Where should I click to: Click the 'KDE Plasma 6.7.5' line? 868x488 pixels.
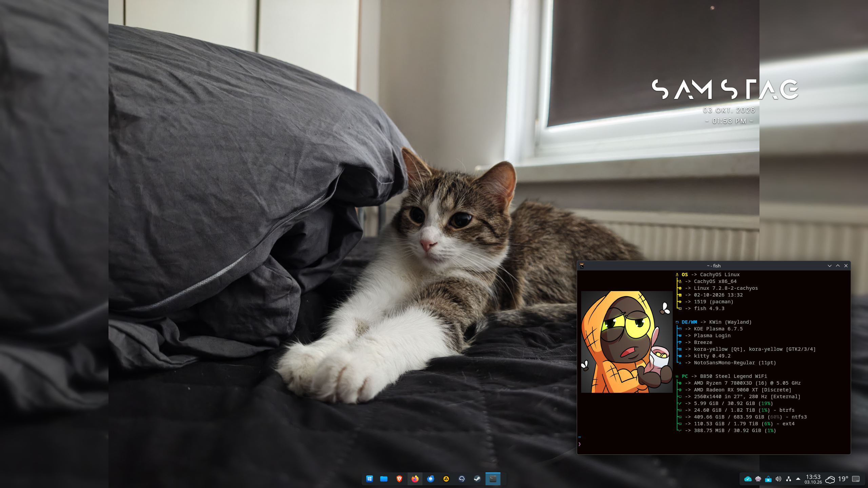[x=718, y=329]
